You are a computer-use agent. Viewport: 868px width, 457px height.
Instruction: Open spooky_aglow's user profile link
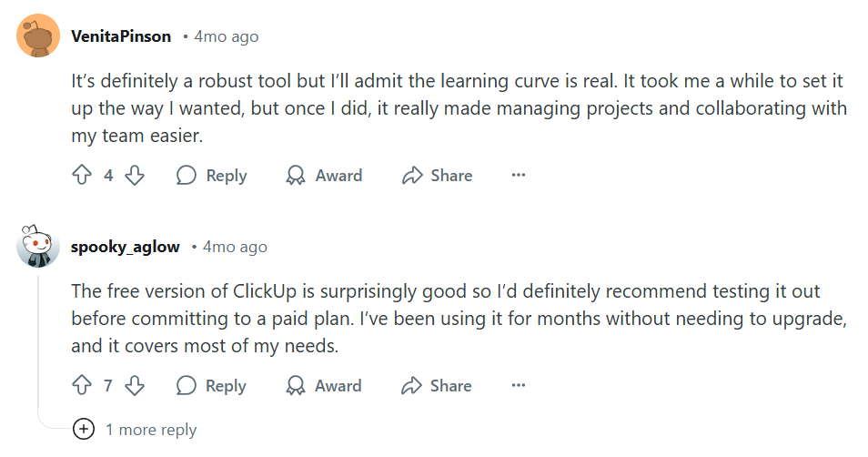(126, 247)
